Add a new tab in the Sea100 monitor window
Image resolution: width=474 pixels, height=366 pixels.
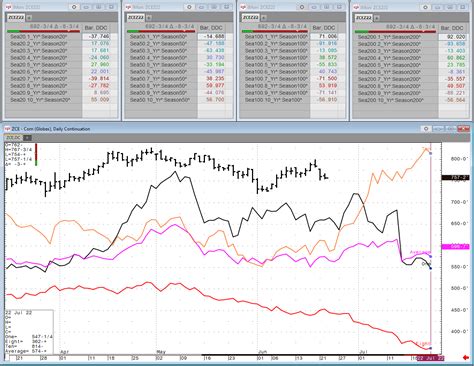coord(263,18)
